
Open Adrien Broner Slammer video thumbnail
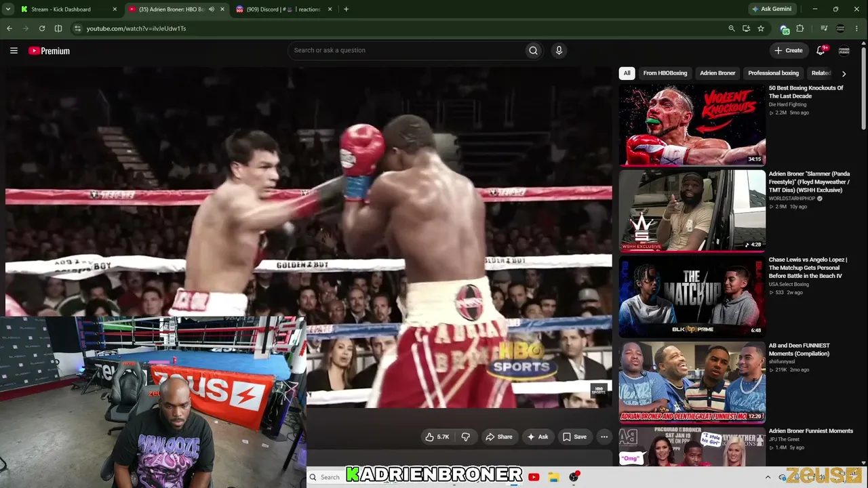click(x=692, y=211)
